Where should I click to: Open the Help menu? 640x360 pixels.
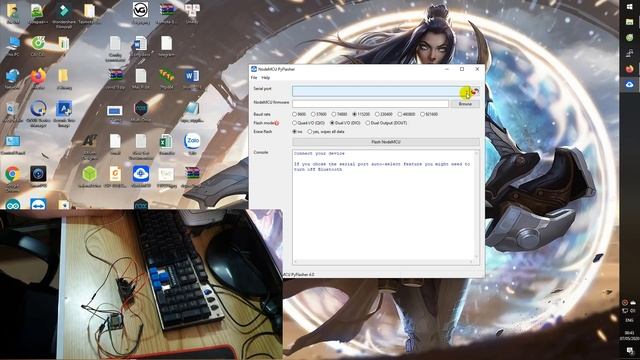265,78
